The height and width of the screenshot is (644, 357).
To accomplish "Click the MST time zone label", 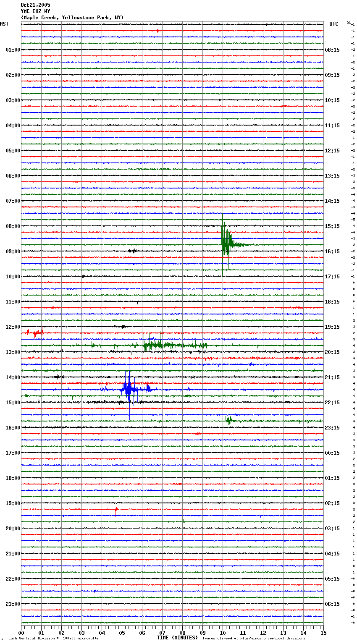I will point(4,24).
